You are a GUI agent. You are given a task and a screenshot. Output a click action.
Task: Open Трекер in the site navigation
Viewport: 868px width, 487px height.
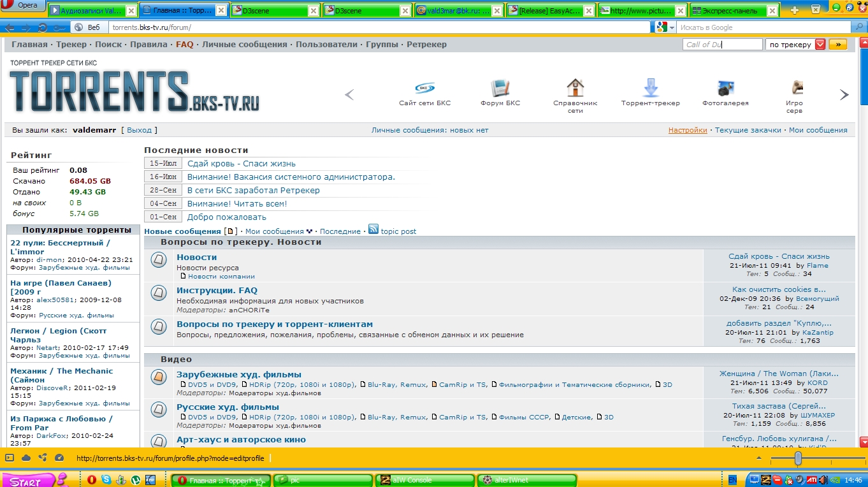coord(71,45)
